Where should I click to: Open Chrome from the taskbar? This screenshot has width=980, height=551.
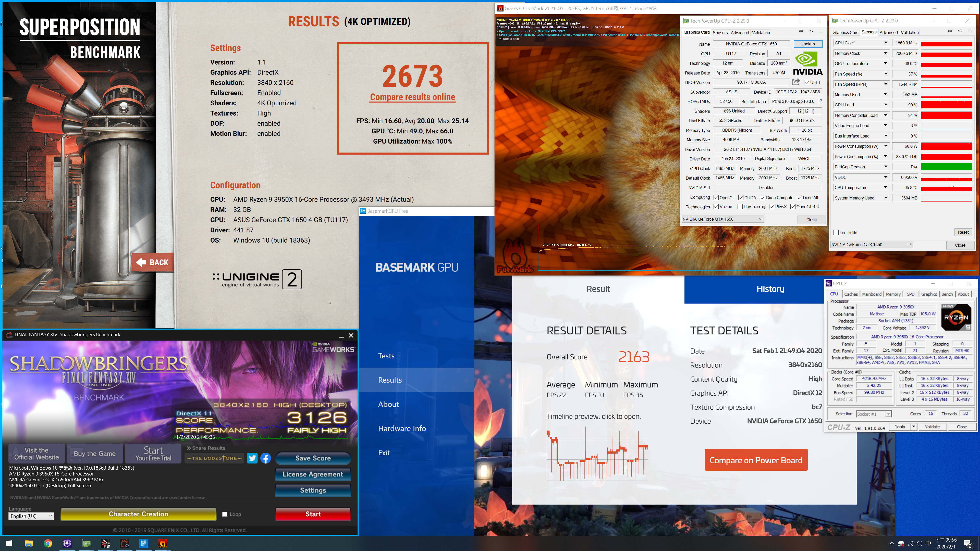click(48, 543)
